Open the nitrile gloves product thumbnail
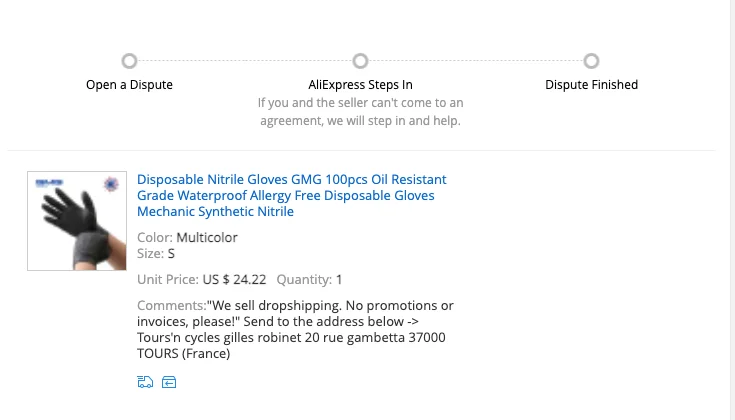735x420 pixels. (77, 221)
